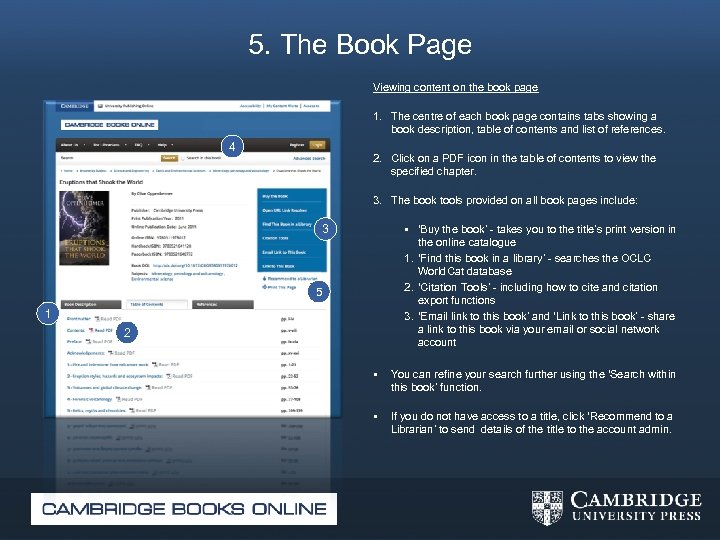
Task: Click the gold Login button
Action: (317, 145)
